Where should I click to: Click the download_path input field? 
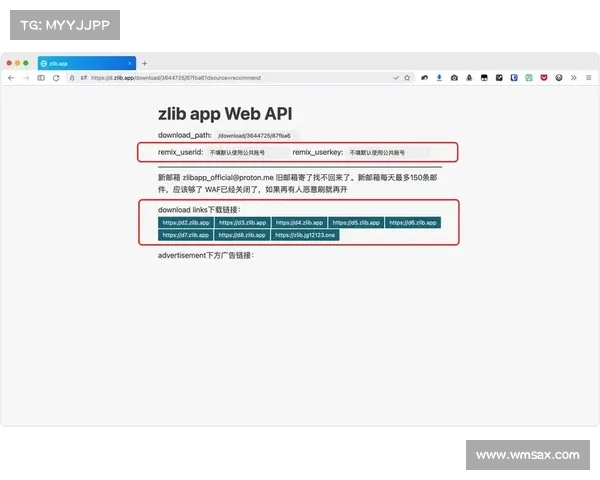click(256, 136)
